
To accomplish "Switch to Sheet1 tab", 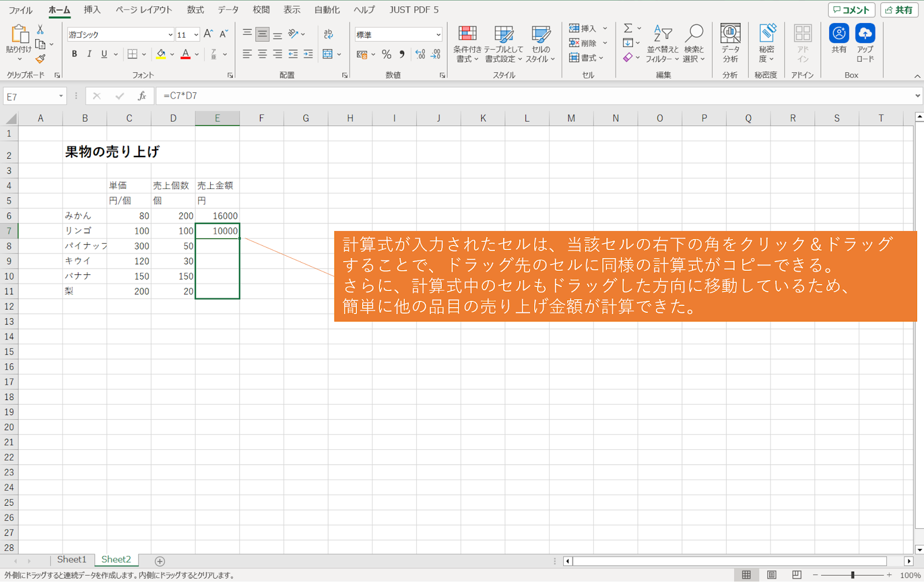I will pos(72,559).
